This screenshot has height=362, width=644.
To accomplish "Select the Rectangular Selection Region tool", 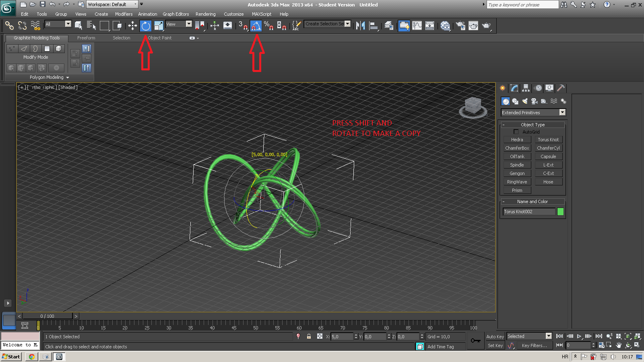I will [x=104, y=26].
